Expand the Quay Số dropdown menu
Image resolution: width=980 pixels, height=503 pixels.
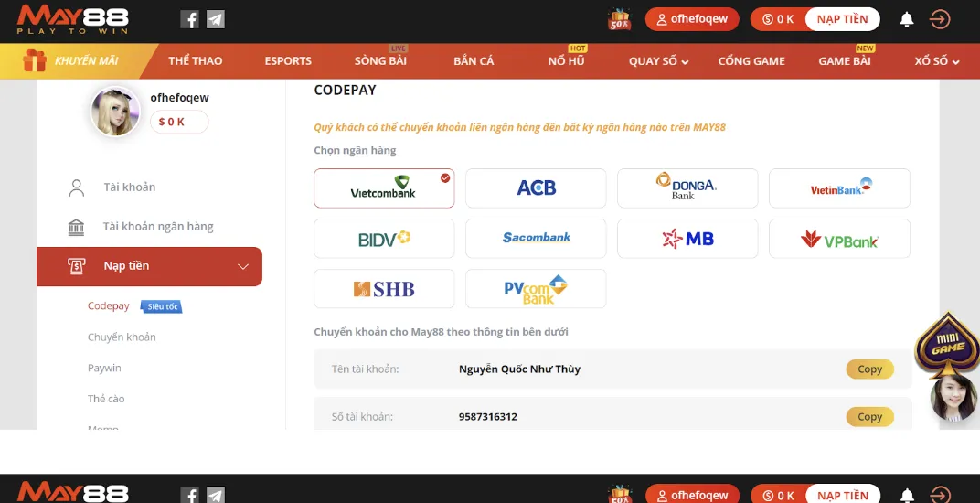click(658, 61)
